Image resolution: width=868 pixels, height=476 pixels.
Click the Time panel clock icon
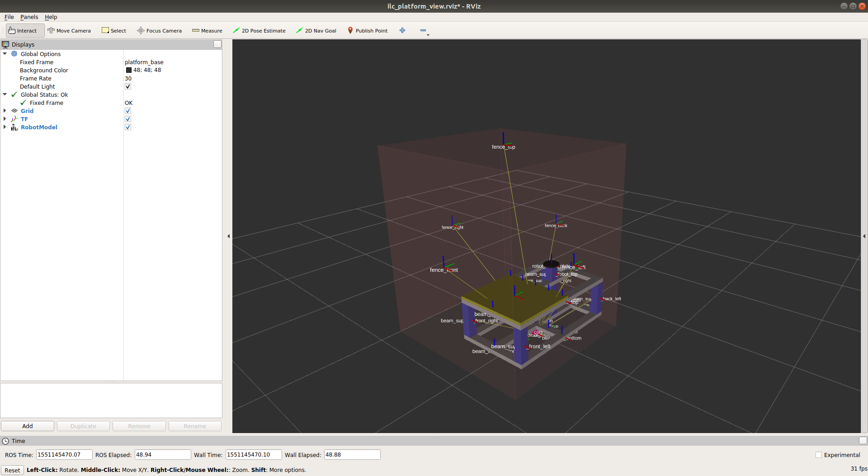[5, 441]
